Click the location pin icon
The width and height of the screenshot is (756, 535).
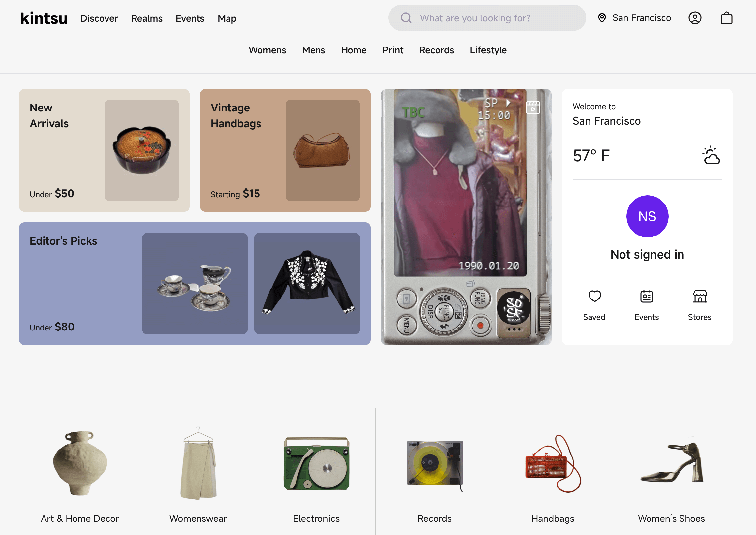click(602, 18)
